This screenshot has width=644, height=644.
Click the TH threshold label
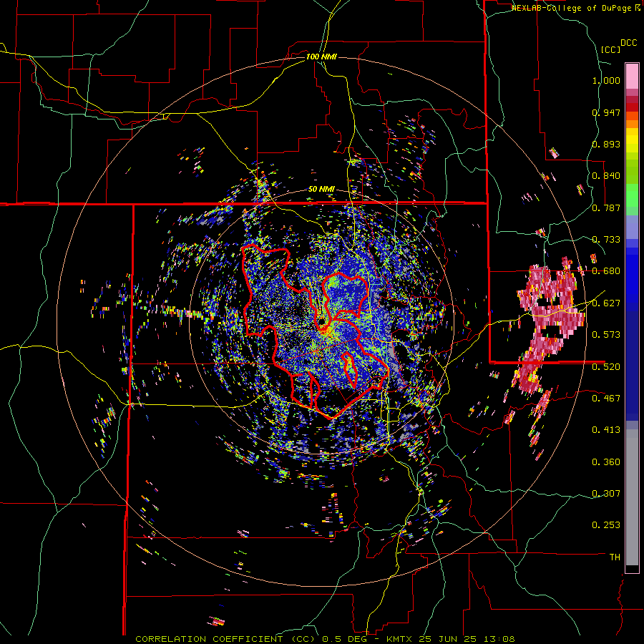[x=615, y=557]
